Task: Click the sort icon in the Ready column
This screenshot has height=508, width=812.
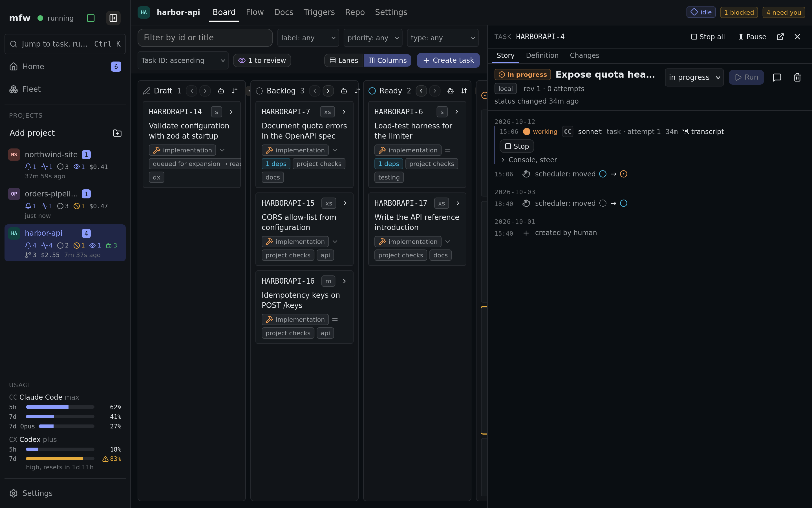Action: (464, 91)
